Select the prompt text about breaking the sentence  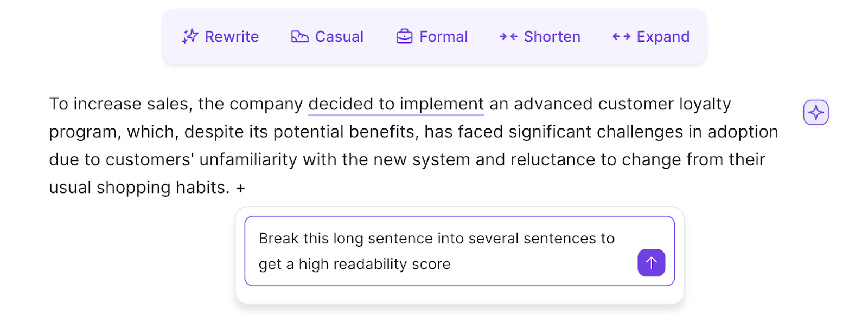437,238
